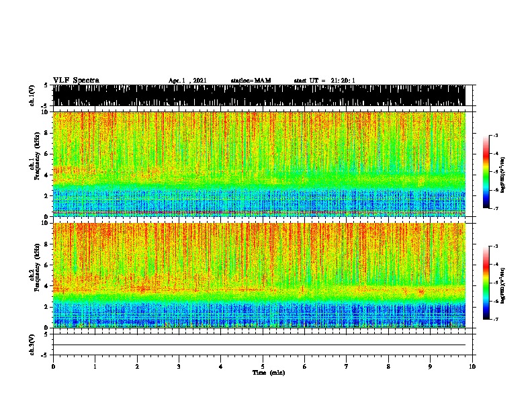Click the "-7" label on ch.1 color scale
Screen dimensions: 532x411
pos(496,208)
